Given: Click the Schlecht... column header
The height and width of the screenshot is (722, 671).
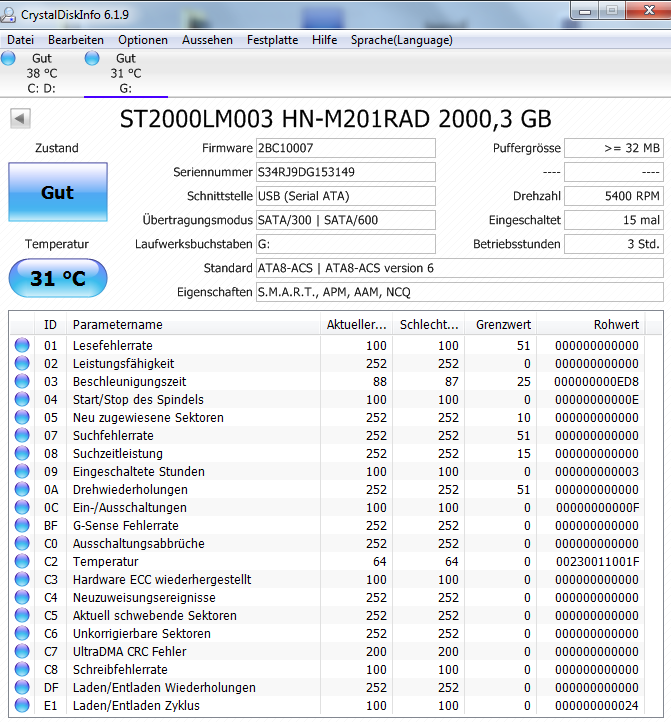Looking at the screenshot, I should (429, 325).
